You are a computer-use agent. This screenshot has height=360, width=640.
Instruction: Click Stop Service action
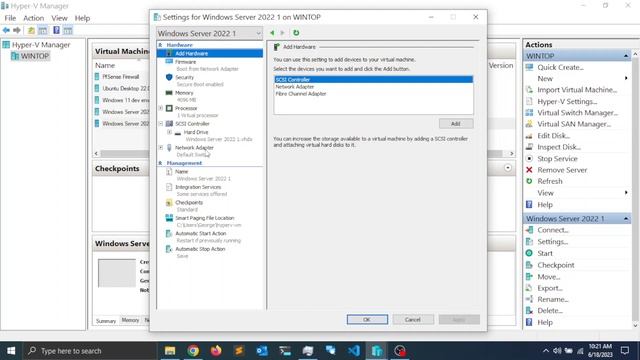[557, 158]
